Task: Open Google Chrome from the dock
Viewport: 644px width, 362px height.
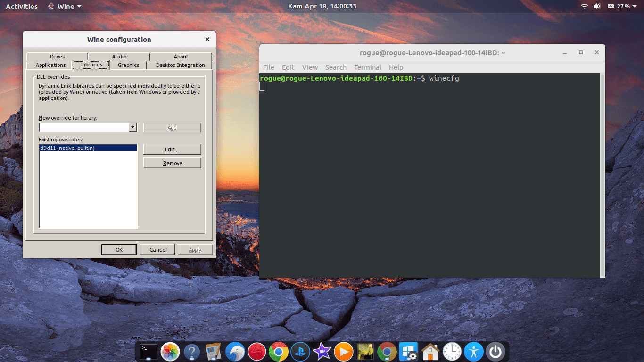Action: click(x=278, y=351)
